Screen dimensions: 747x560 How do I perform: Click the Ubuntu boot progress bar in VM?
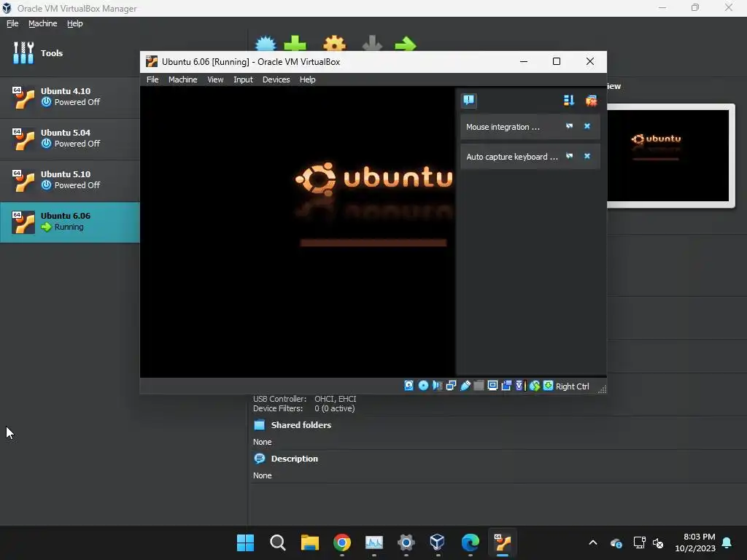[373, 242]
